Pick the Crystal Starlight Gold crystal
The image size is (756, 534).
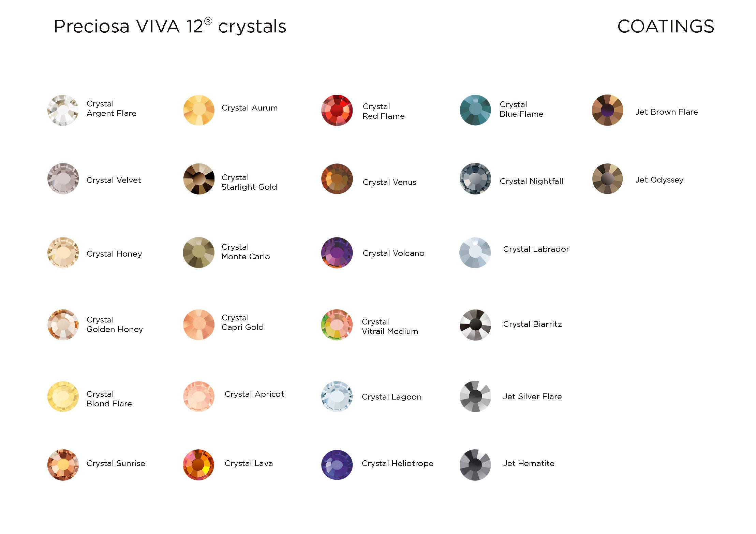point(199,178)
